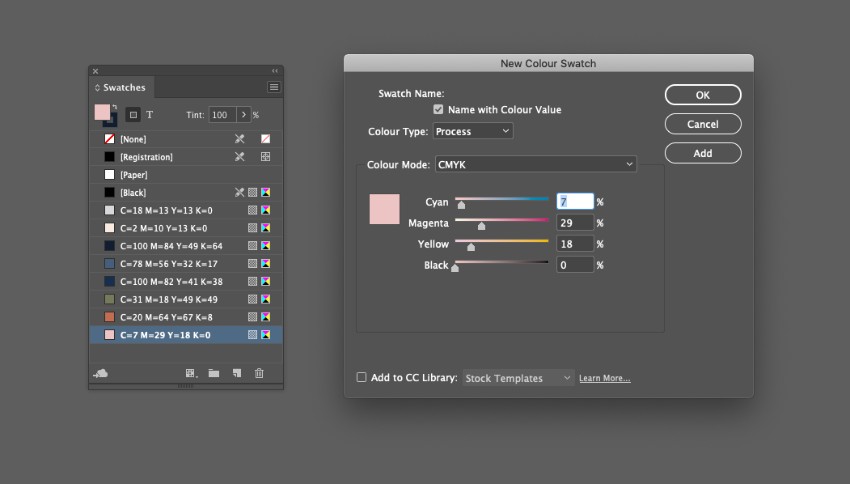Click the none indicator icon on [None] row
Image resolution: width=850 pixels, height=484 pixels.
point(266,139)
